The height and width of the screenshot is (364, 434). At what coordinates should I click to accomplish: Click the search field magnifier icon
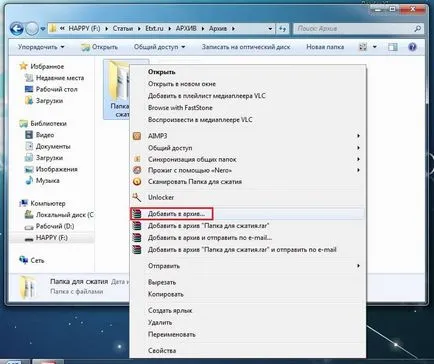pos(417,29)
